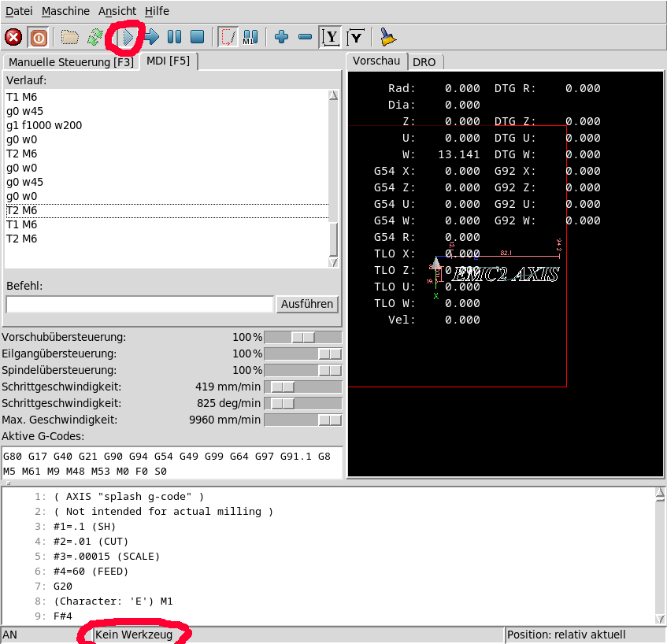Toggle the emergency stop button
The image size is (667, 644).
(x=13, y=38)
